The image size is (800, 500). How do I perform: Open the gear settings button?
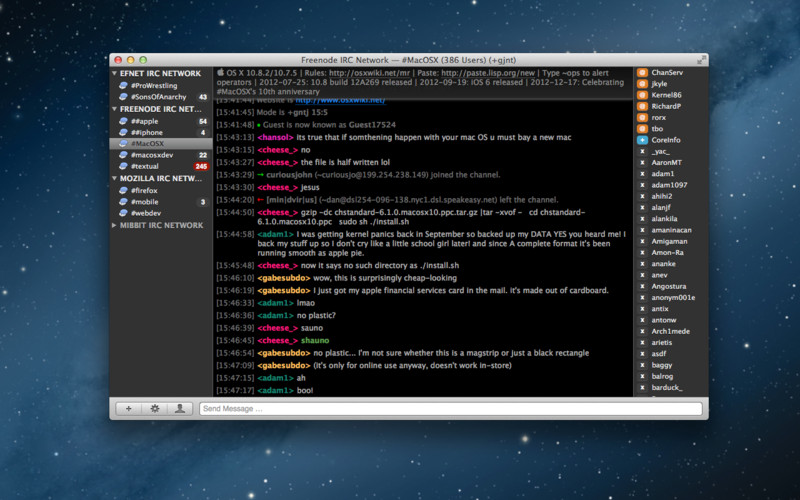click(x=155, y=409)
